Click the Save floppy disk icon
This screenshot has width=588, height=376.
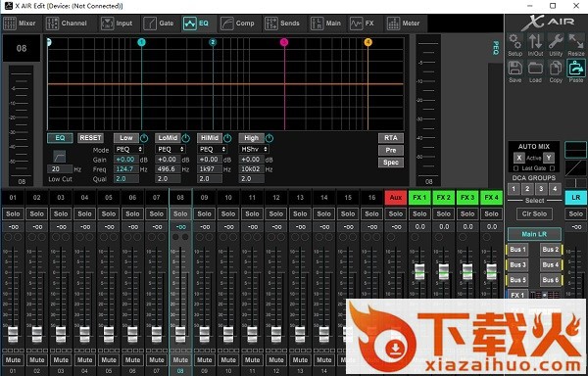515,69
